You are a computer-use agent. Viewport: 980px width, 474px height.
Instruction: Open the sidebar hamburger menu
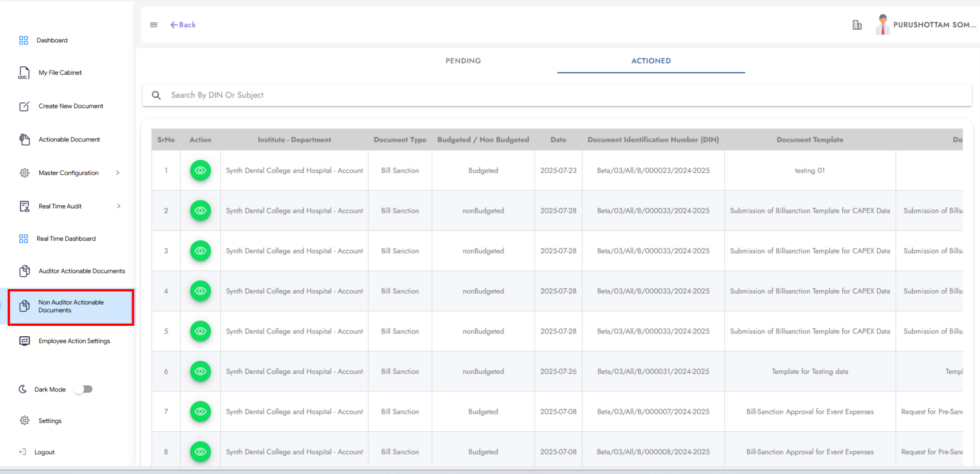click(x=153, y=25)
